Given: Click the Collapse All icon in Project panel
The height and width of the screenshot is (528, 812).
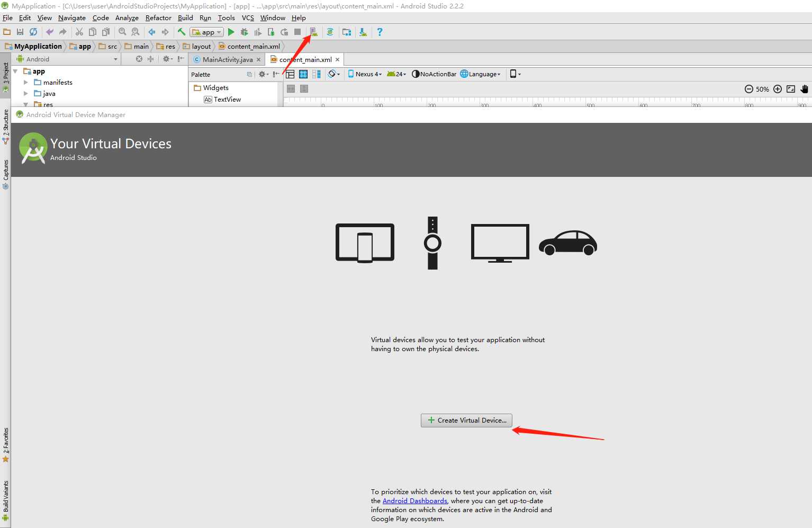Looking at the screenshot, I should pyautogui.click(x=150, y=59).
